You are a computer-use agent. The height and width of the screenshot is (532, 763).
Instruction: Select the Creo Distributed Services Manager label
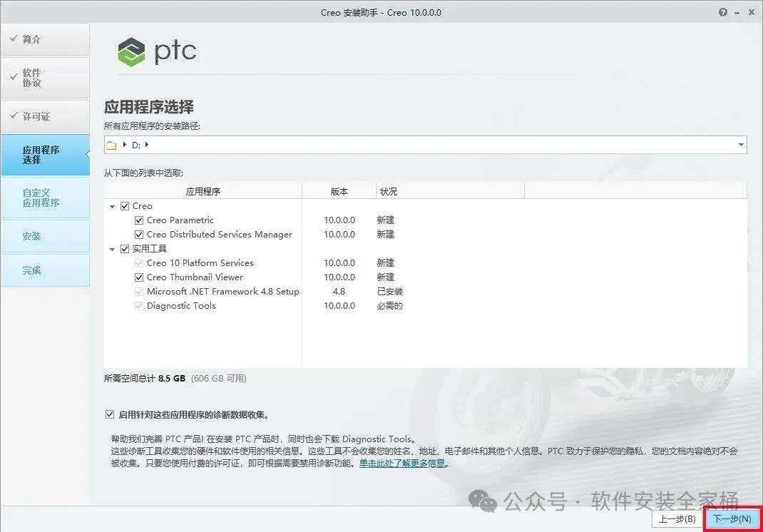point(220,235)
